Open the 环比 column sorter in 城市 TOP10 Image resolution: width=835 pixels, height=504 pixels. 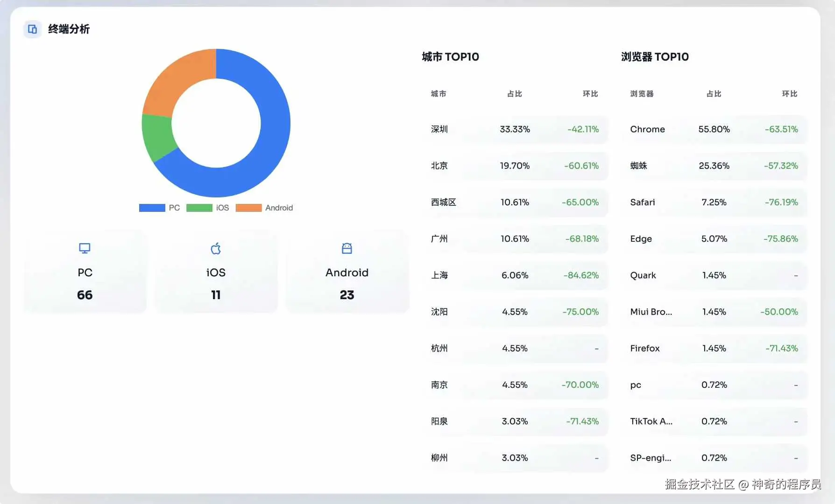[x=590, y=94]
